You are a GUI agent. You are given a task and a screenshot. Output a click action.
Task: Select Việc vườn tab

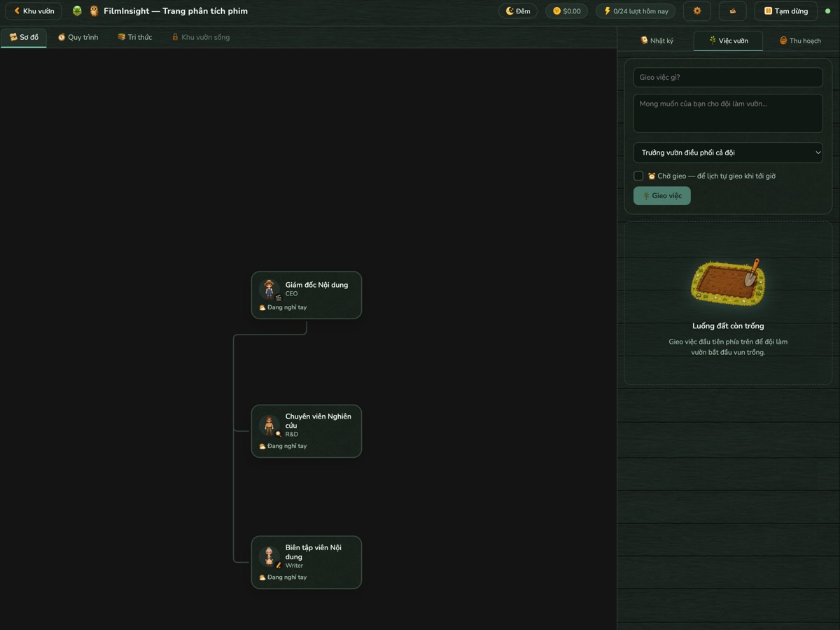pyautogui.click(x=728, y=41)
